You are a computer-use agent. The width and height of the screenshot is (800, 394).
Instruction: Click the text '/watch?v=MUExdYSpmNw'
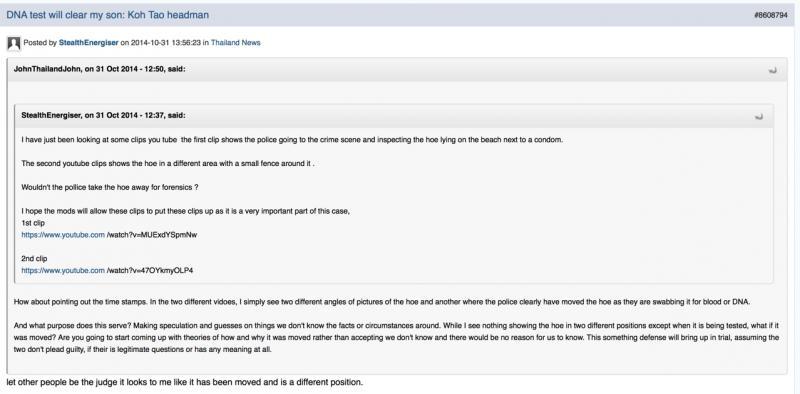(152, 235)
